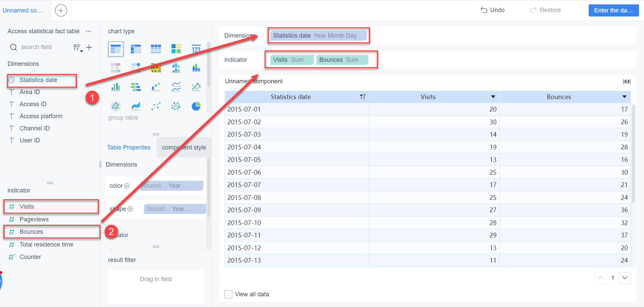Go to previous page with up chevron

(601, 278)
